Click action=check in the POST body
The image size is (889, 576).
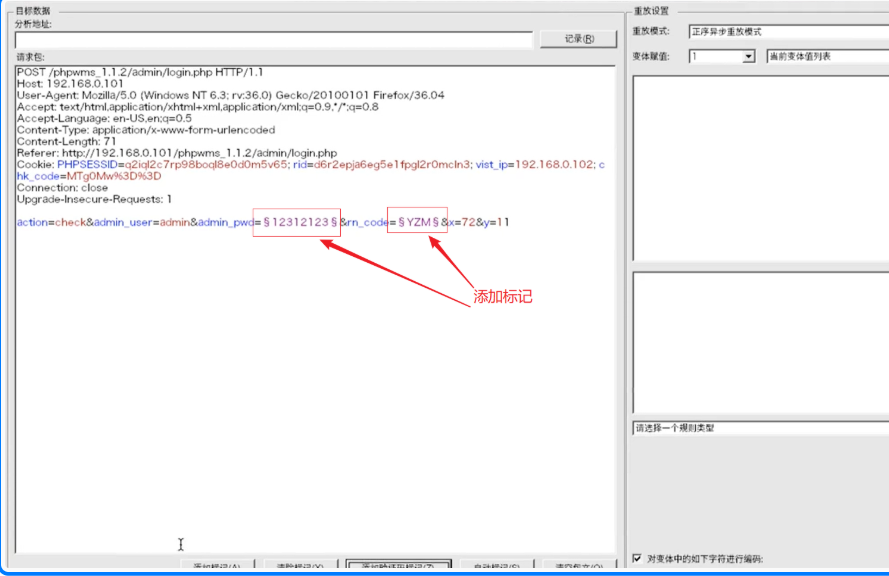51,222
